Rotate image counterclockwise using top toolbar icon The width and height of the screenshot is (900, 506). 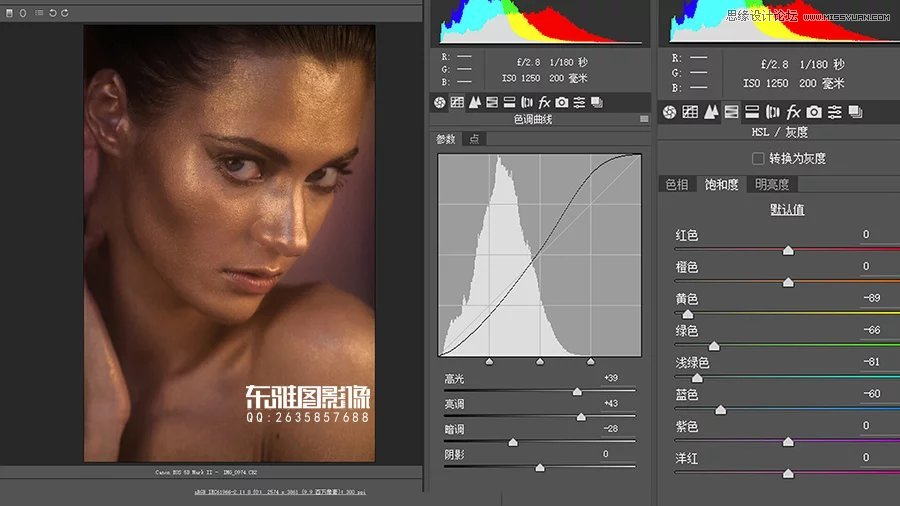[52, 13]
